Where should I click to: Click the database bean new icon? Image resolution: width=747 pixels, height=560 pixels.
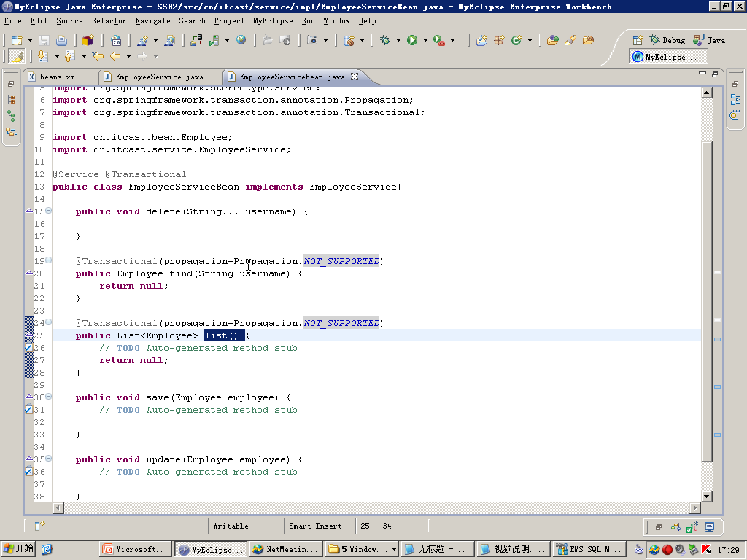[349, 41]
